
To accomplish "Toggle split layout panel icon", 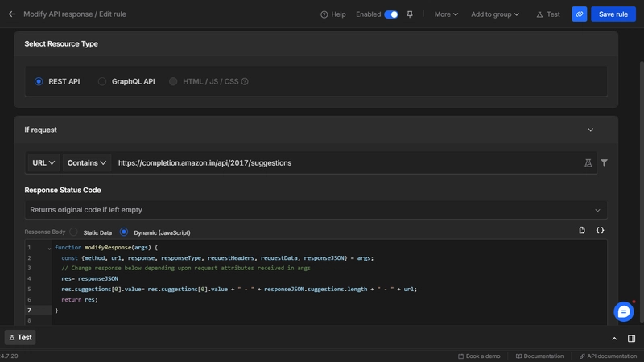I will [631, 339].
